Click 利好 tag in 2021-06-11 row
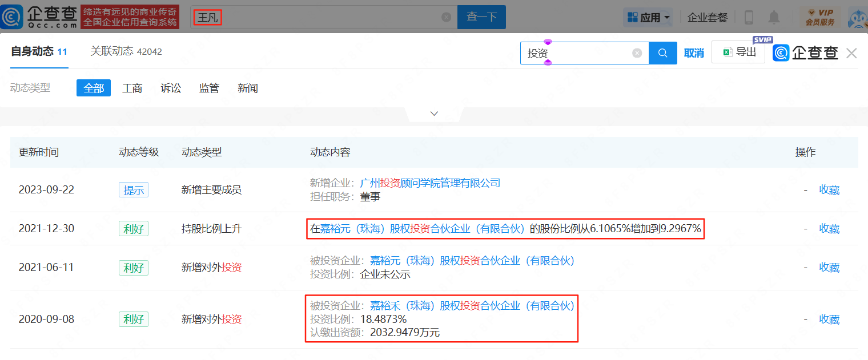868x360 pixels. (x=134, y=268)
